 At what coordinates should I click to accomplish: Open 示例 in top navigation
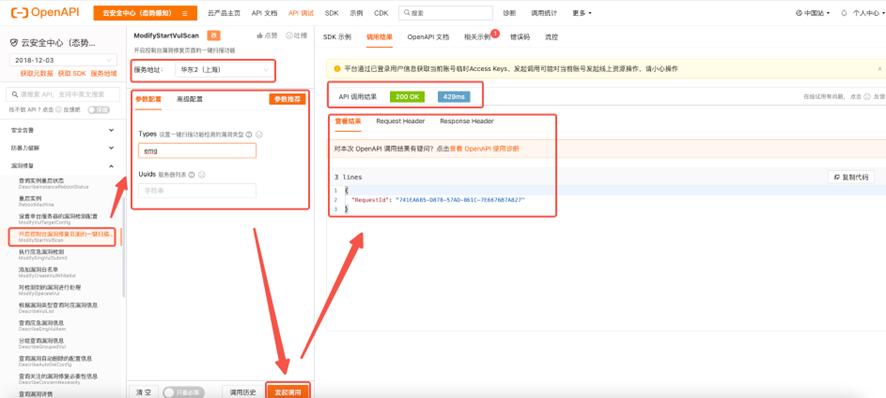(x=356, y=12)
